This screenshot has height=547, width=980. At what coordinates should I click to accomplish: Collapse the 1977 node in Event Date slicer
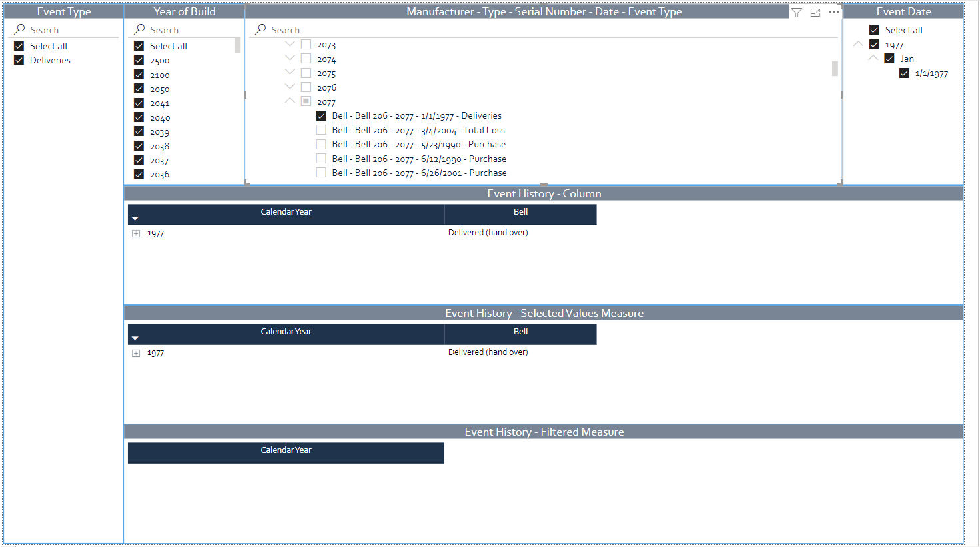pos(858,44)
